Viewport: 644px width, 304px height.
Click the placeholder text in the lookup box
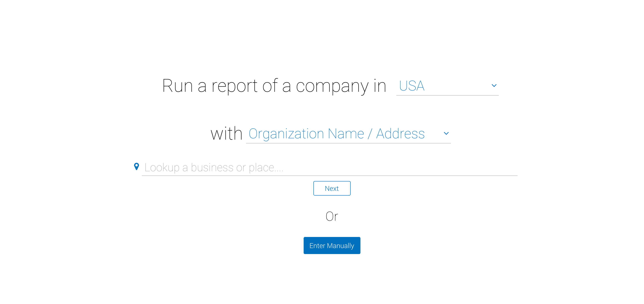pos(214,168)
